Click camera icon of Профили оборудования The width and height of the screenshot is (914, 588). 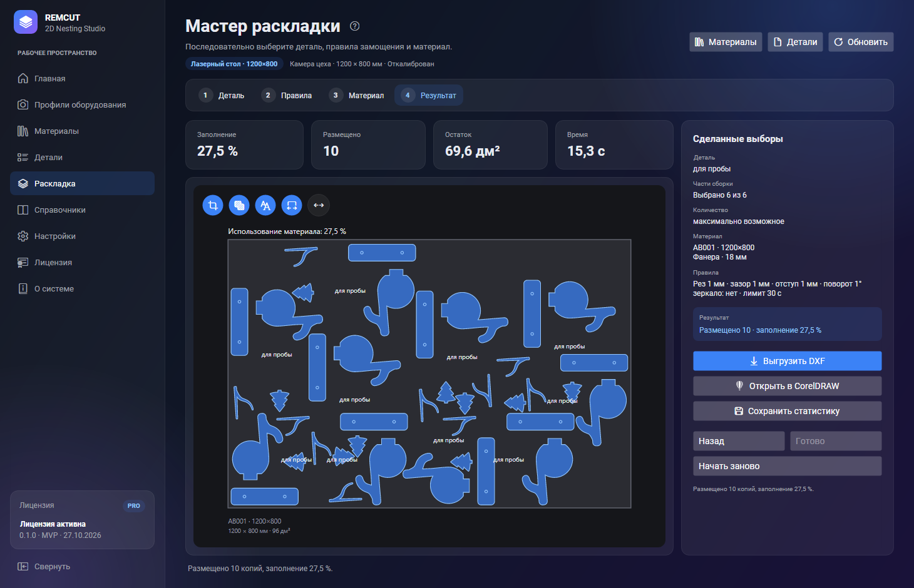coord(23,105)
